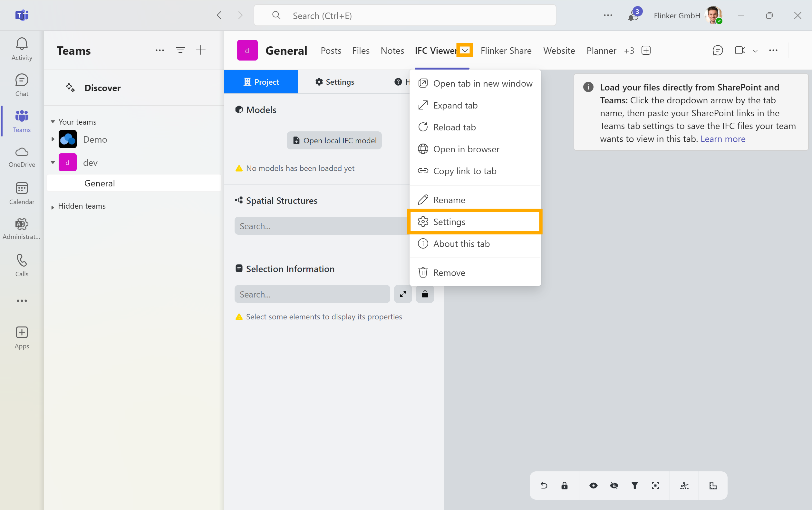The image size is (812, 510).
Task: Show more apps via sidebar ellipsis
Action: pyautogui.click(x=22, y=300)
